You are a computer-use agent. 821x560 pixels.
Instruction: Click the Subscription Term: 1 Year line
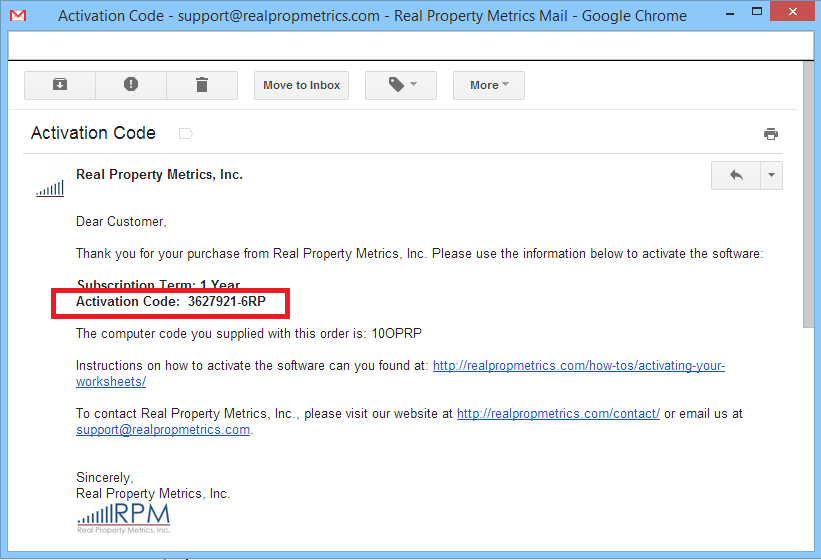[x=159, y=285]
